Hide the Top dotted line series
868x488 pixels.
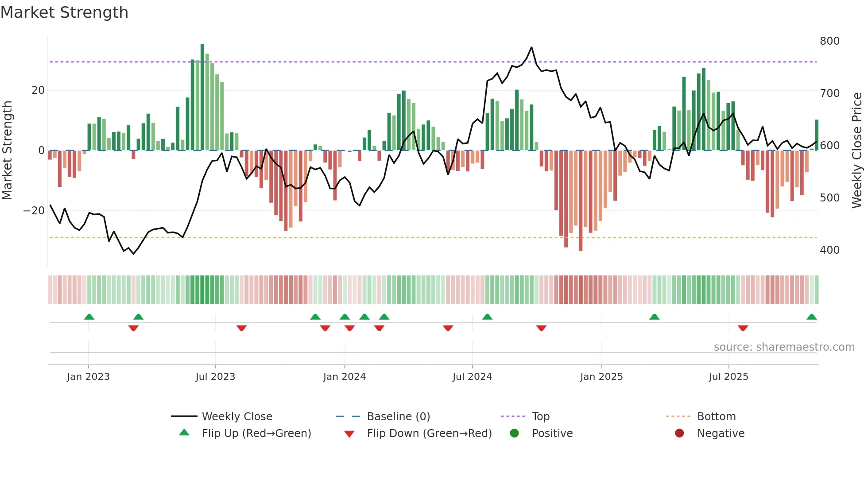click(540, 416)
